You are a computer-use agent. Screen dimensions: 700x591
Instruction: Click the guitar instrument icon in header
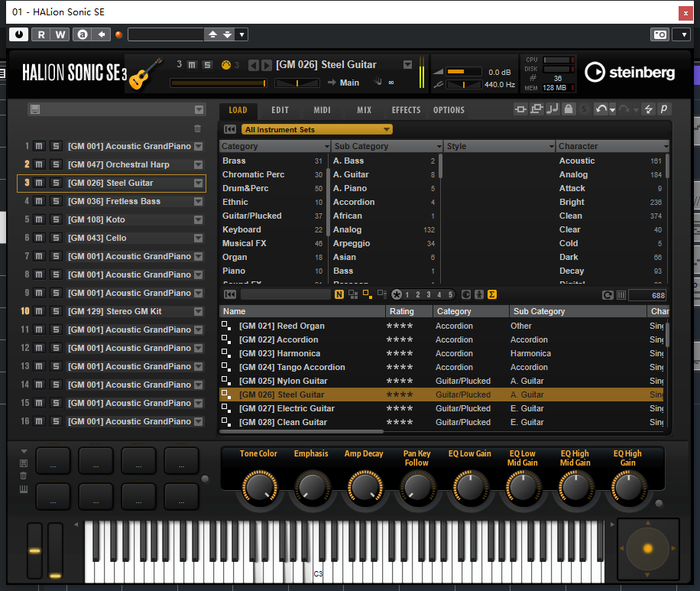tap(145, 73)
